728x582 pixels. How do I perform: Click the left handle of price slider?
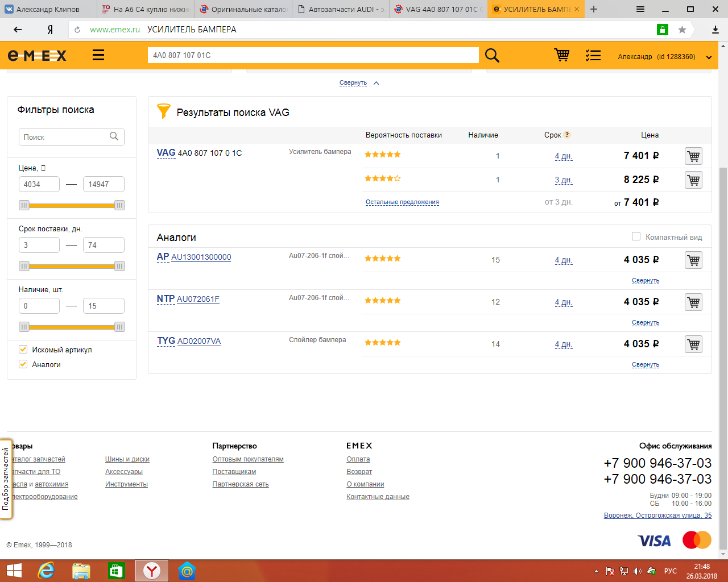[x=24, y=205]
